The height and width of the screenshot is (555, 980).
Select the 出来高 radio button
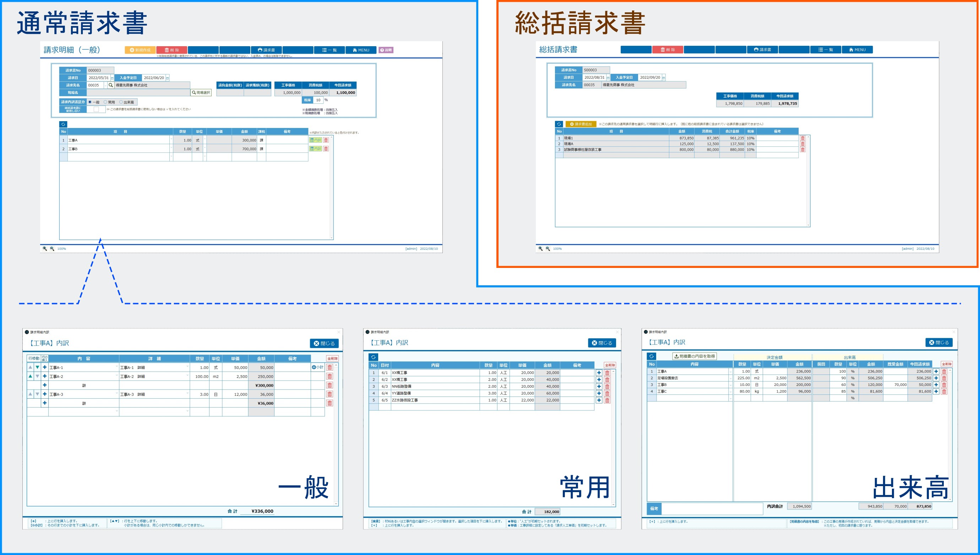pyautogui.click(x=121, y=102)
